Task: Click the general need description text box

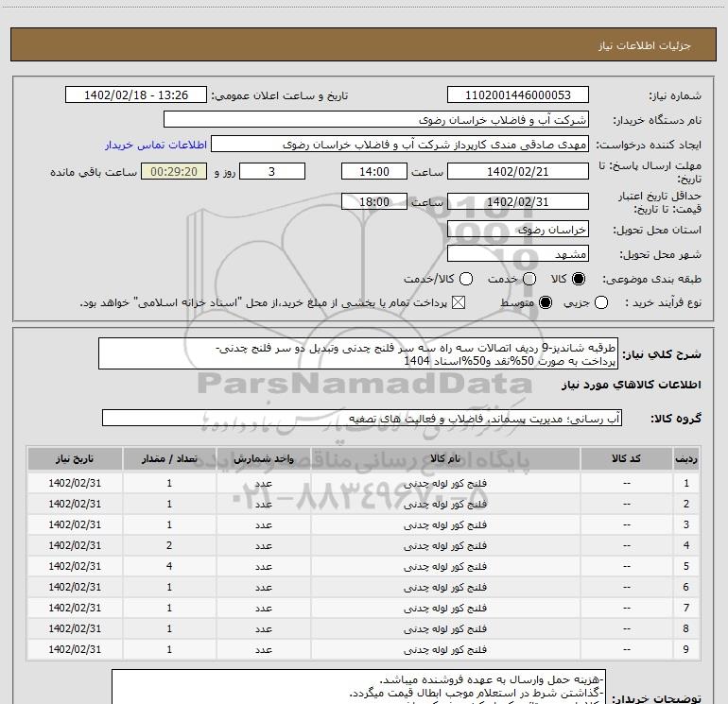Action: pos(358,354)
